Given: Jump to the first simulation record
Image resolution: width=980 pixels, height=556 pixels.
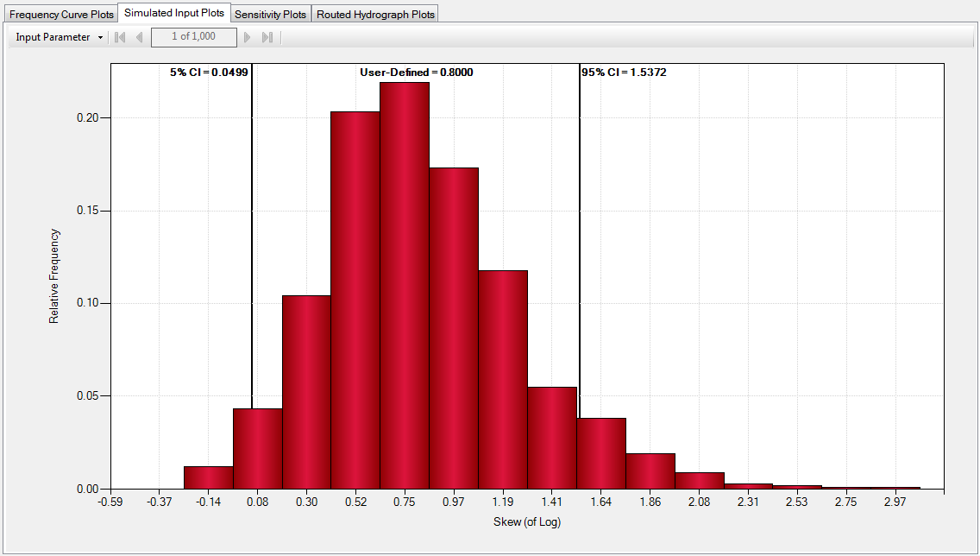Looking at the screenshot, I should coord(119,37).
